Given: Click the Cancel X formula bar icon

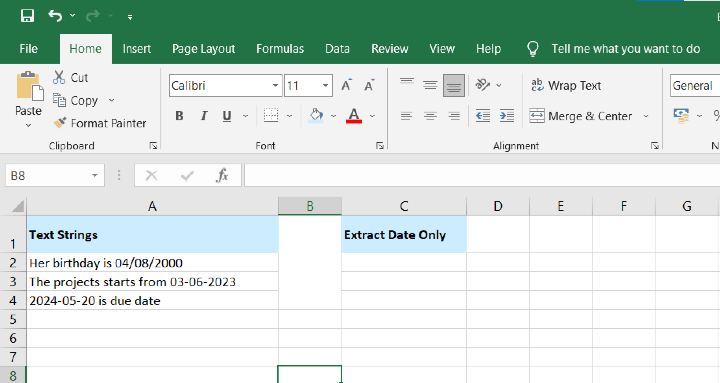Looking at the screenshot, I should tap(152, 175).
